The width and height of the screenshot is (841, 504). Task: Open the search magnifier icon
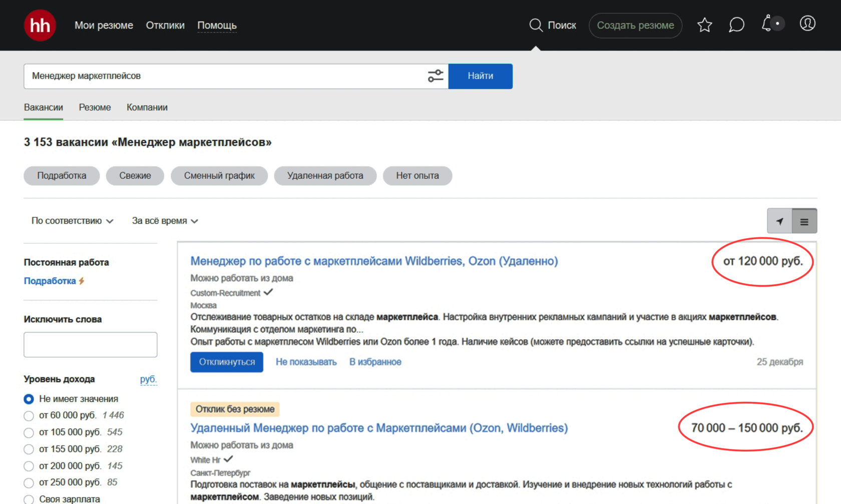click(x=536, y=25)
